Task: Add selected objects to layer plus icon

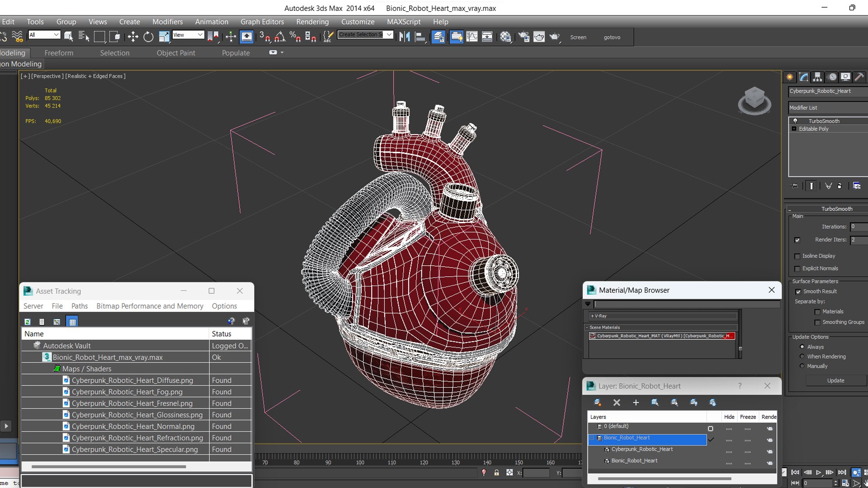Action: point(636,402)
